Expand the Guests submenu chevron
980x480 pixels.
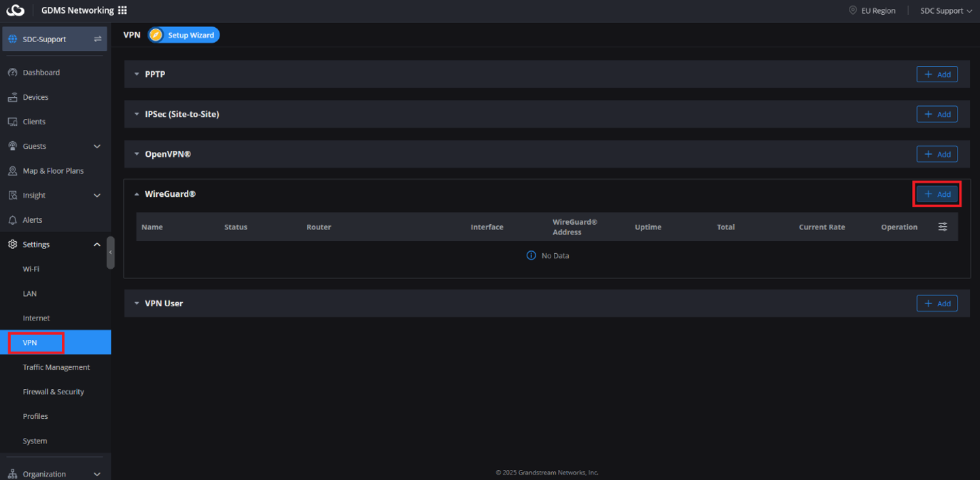pyautogui.click(x=97, y=146)
